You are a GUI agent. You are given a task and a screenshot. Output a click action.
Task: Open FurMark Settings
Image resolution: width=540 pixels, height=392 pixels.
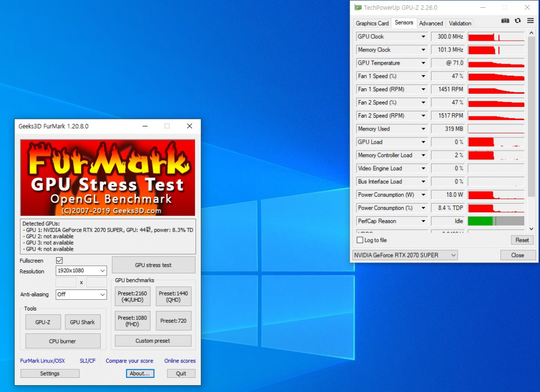coord(50,373)
